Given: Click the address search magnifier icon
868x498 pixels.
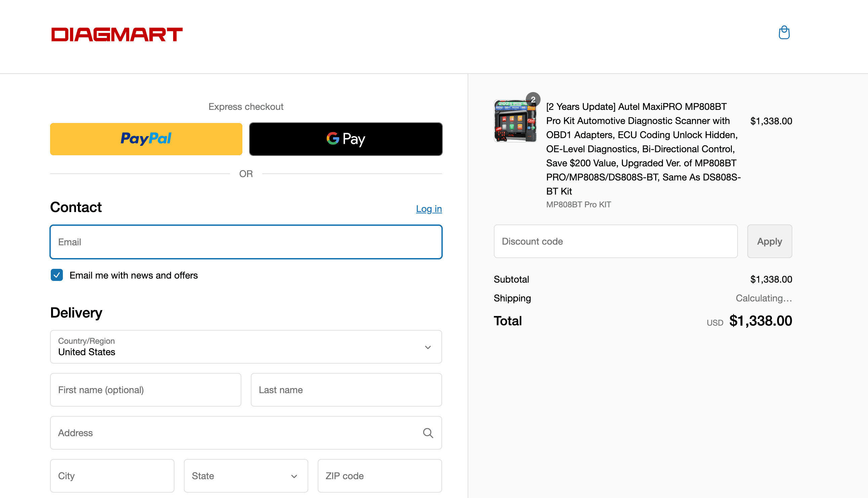Looking at the screenshot, I should coord(428,433).
